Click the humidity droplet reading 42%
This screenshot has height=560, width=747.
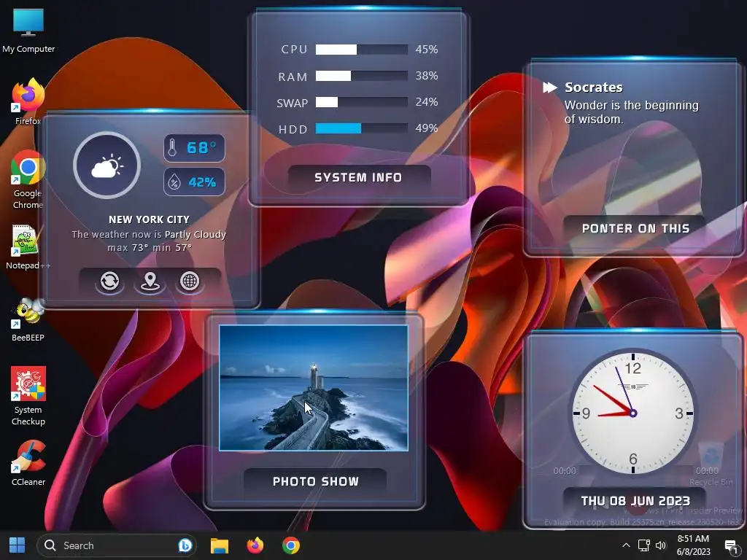click(194, 182)
